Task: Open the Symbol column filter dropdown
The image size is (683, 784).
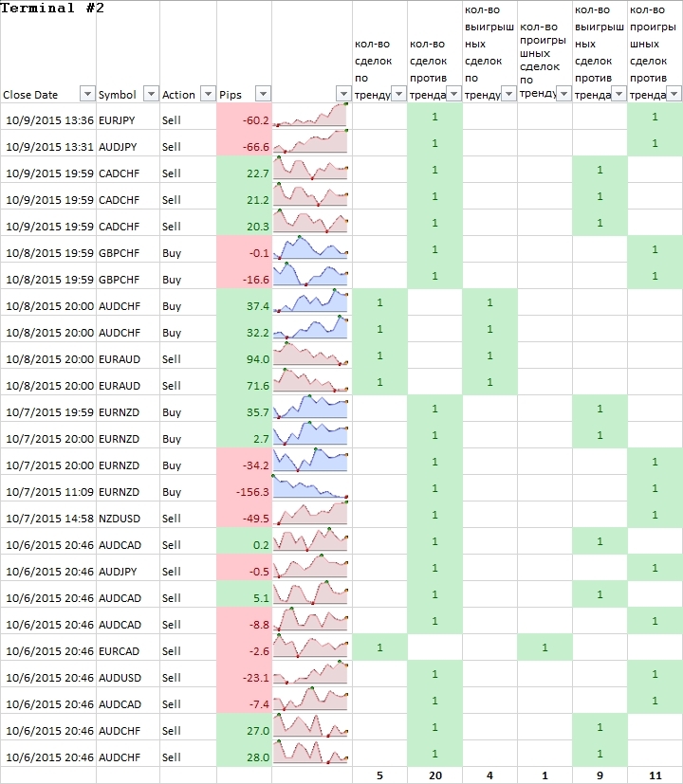Action: [x=151, y=94]
